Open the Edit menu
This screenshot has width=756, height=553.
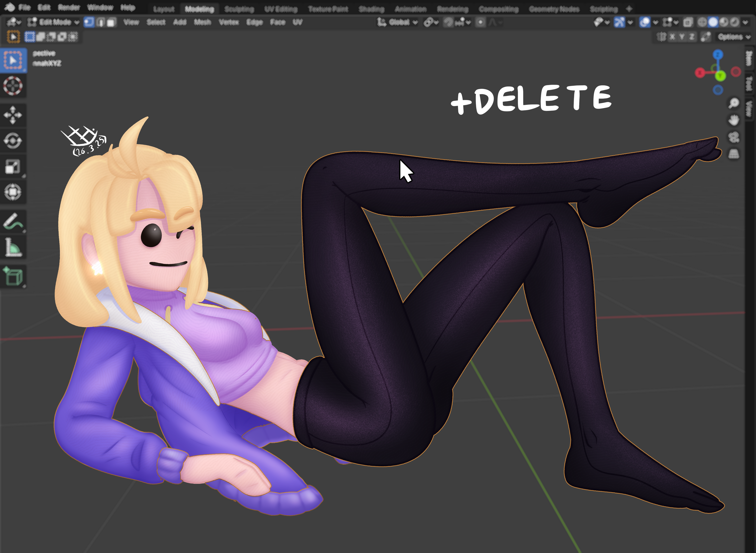coord(44,7)
